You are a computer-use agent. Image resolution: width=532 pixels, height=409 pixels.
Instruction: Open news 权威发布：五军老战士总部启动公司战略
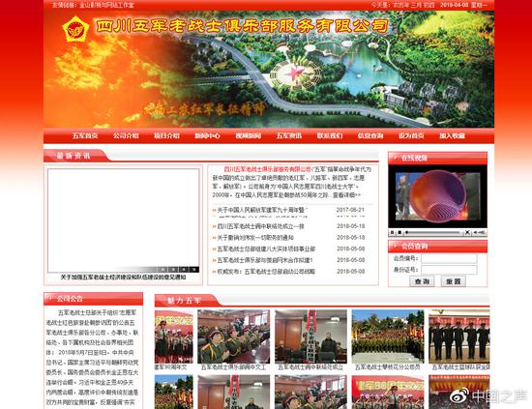click(266, 272)
